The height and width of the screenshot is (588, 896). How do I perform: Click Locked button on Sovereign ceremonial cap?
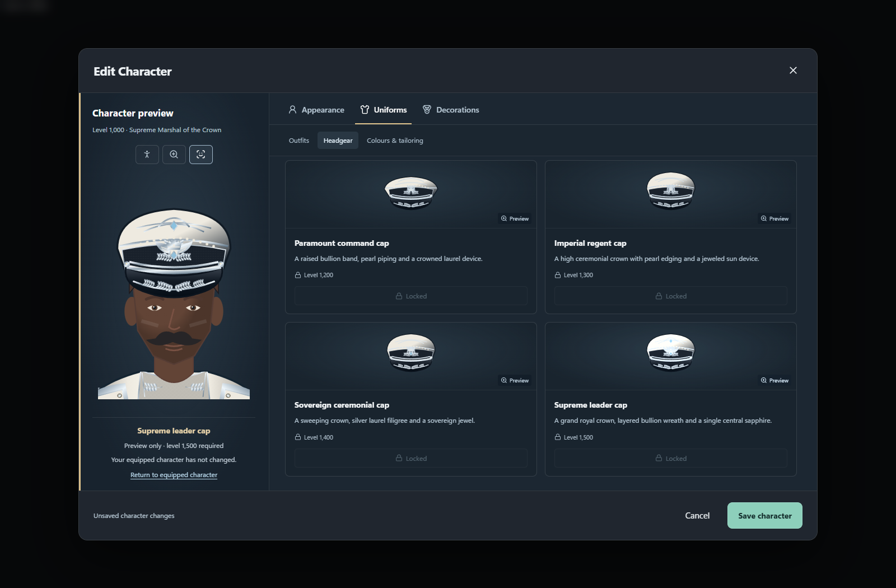[x=411, y=458]
